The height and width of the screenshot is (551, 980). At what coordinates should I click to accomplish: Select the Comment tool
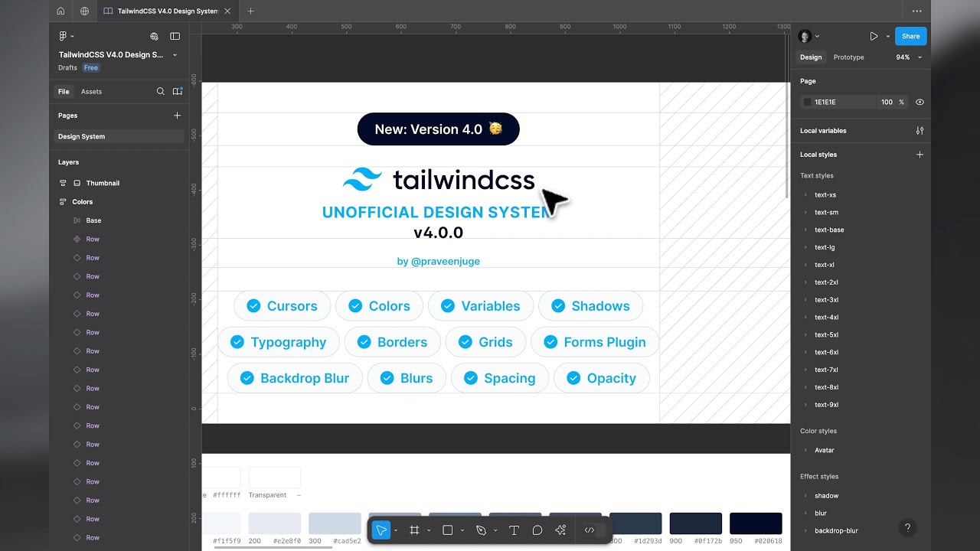537,530
